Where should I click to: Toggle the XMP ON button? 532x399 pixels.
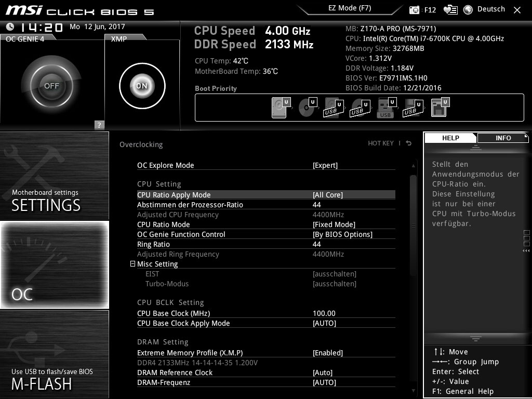point(142,86)
